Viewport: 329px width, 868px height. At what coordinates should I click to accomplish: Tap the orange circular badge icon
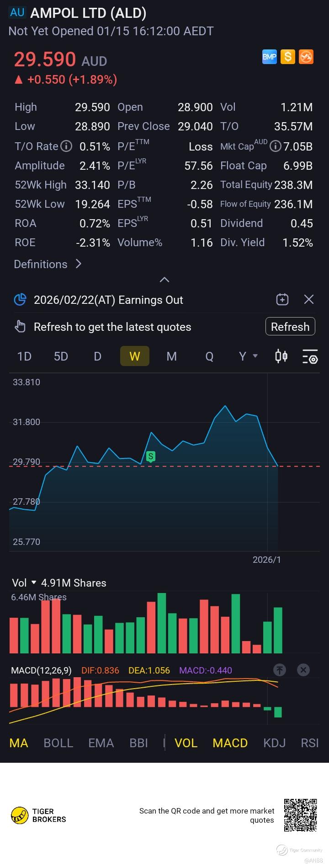coord(306,57)
